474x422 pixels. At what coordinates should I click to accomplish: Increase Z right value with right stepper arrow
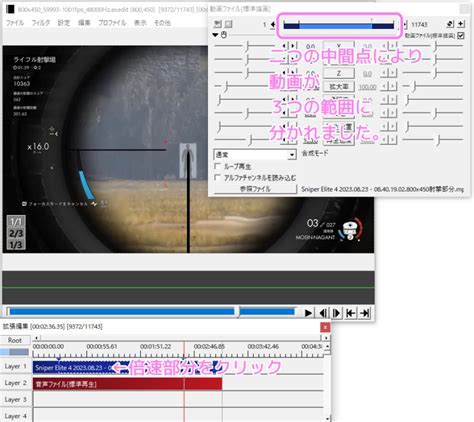coord(392,73)
